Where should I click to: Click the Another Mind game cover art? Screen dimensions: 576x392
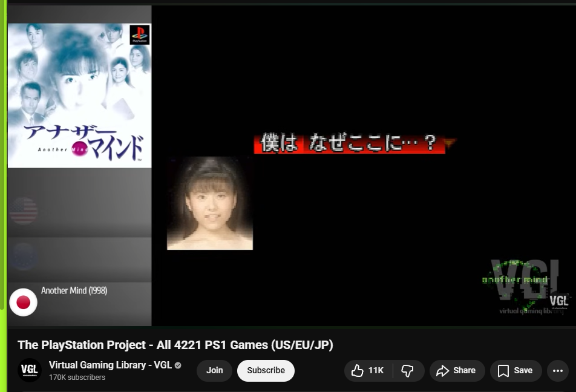click(x=79, y=96)
